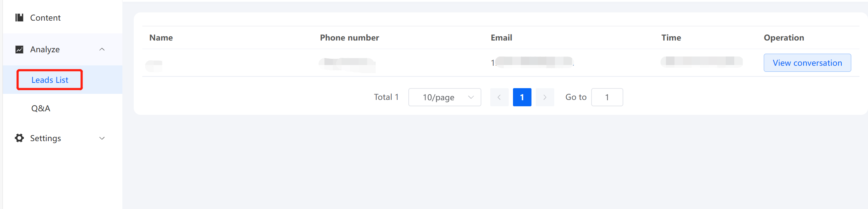Select the gear icon beside Settings
This screenshot has height=209, width=868.
19,138
